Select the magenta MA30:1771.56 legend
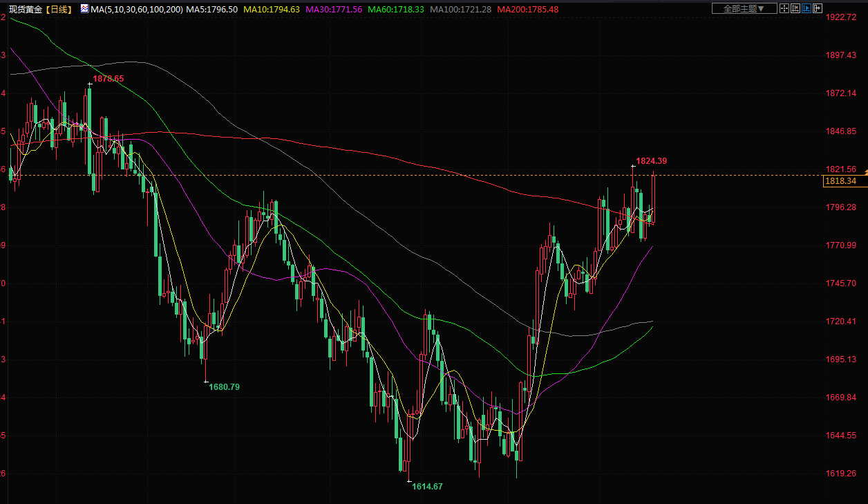 (335, 9)
